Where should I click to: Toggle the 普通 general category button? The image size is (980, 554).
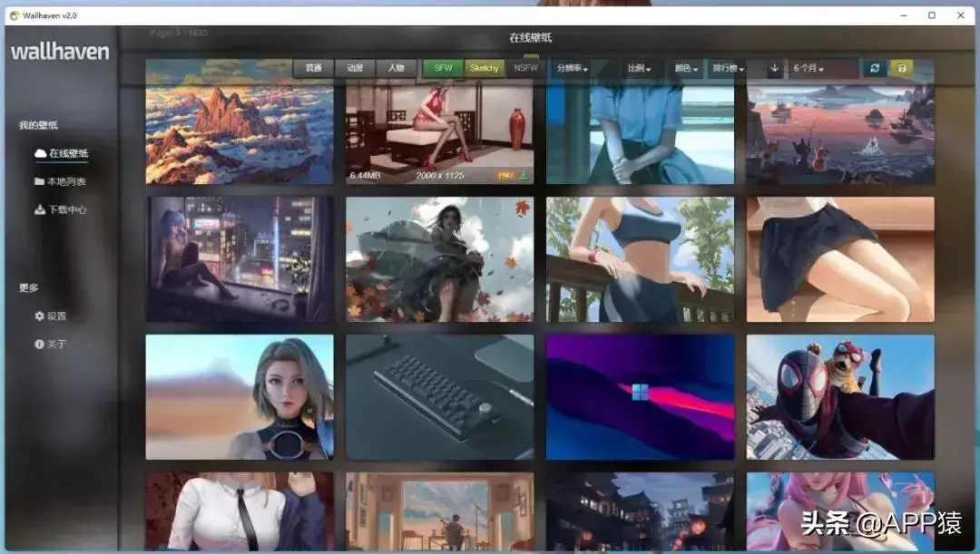tap(313, 68)
